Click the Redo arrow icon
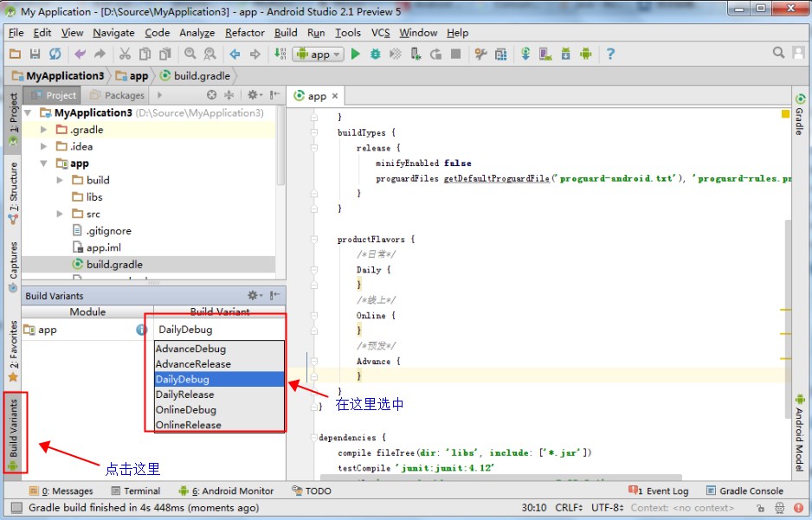Screen dimensions: 812x520 [100, 54]
